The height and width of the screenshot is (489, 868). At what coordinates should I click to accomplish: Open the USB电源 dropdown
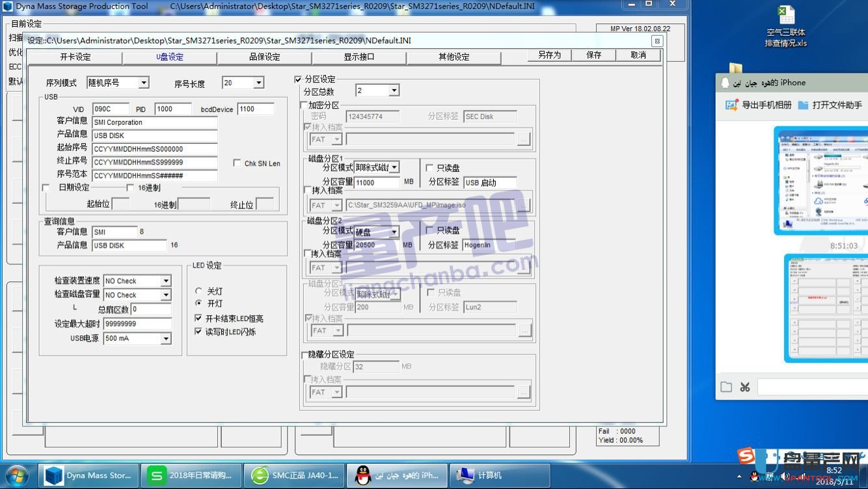(165, 338)
